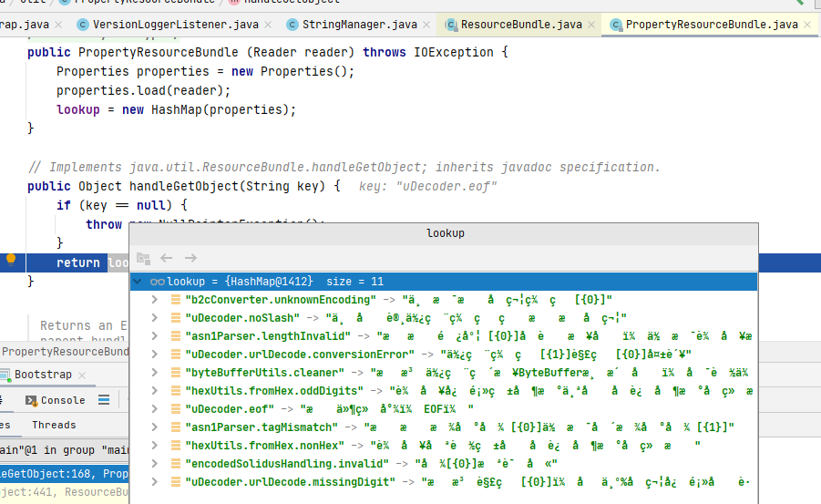This screenshot has height=504, width=821.
Task: Click the lookup popup title bar
Action: (x=444, y=233)
